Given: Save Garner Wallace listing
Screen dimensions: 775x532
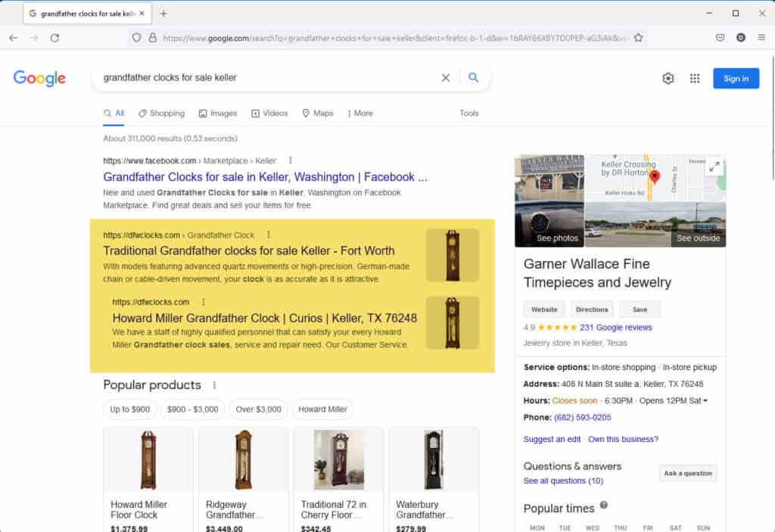Looking at the screenshot, I should [640, 309].
